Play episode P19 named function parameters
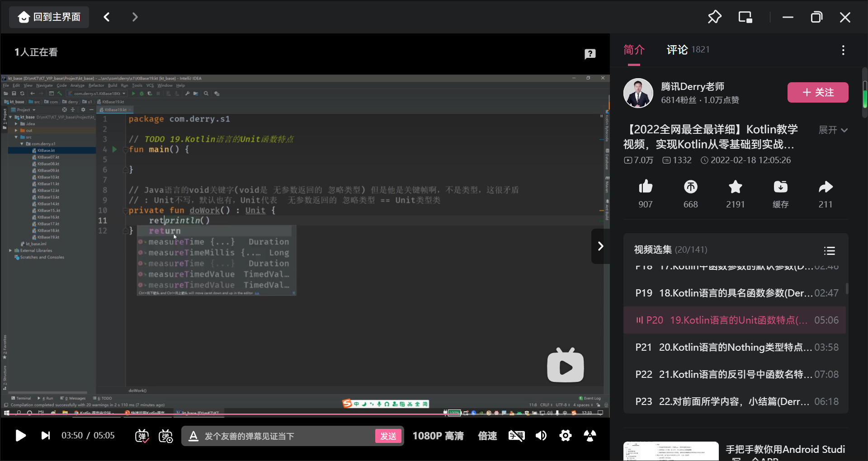Image resolution: width=868 pixels, height=461 pixels. pos(736,293)
